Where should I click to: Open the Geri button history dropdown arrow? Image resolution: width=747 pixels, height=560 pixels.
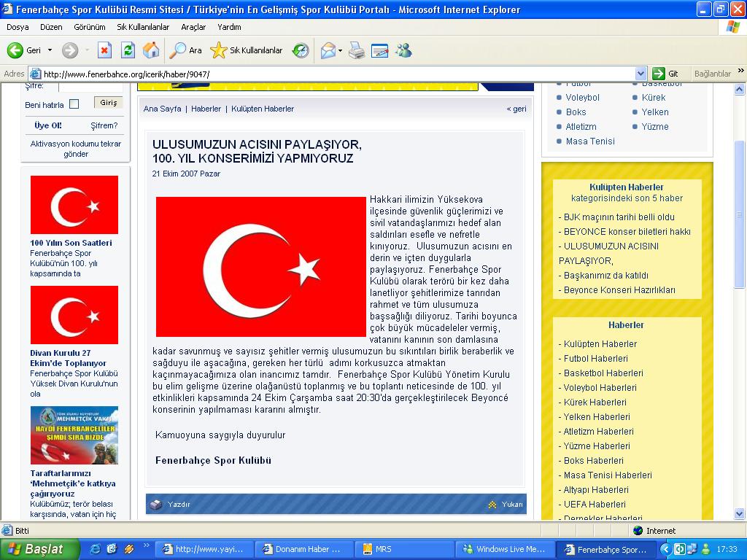[50, 50]
